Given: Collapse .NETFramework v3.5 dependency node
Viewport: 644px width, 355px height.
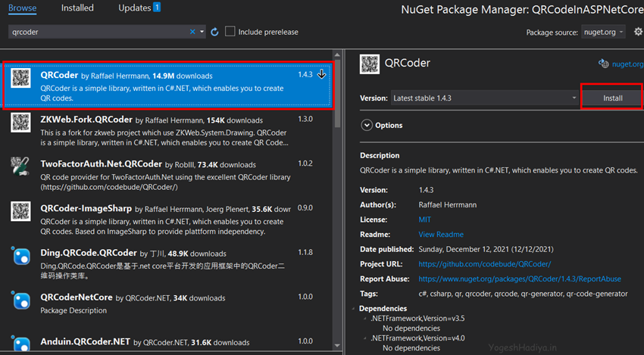Looking at the screenshot, I should coord(364,319).
